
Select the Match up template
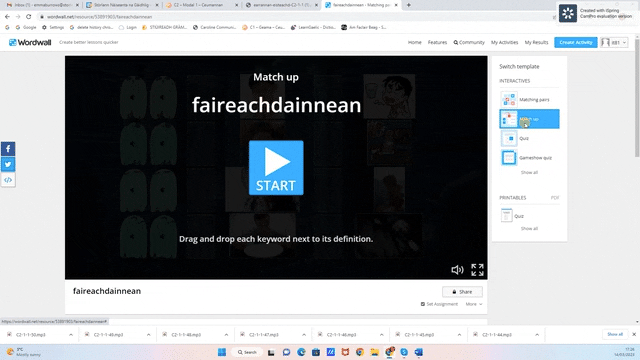tap(529, 119)
